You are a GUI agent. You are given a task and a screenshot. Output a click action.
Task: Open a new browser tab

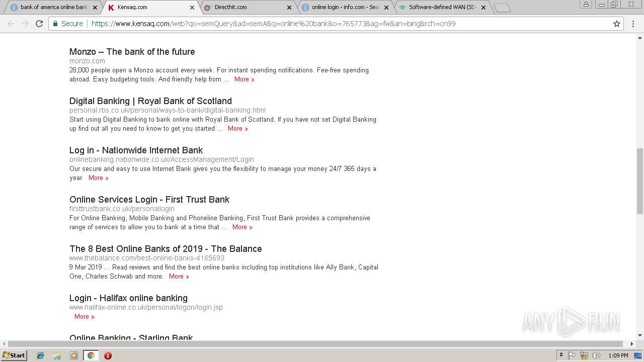[502, 8]
